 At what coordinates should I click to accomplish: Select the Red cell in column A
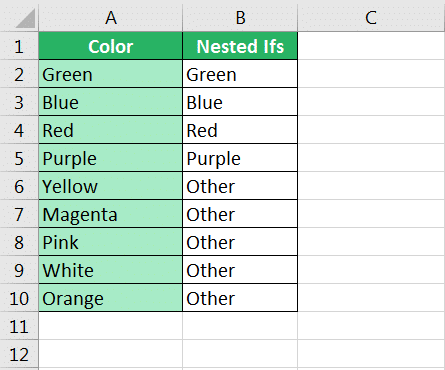pos(111,130)
